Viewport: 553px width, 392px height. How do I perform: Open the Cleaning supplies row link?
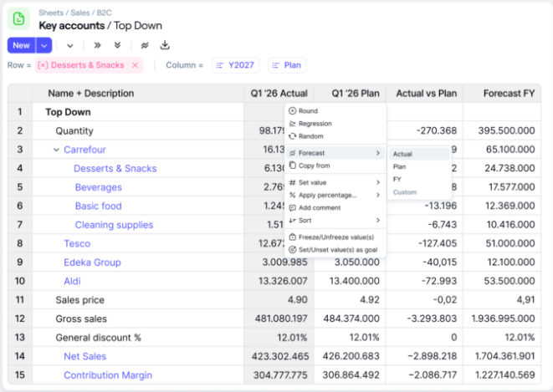tap(114, 225)
